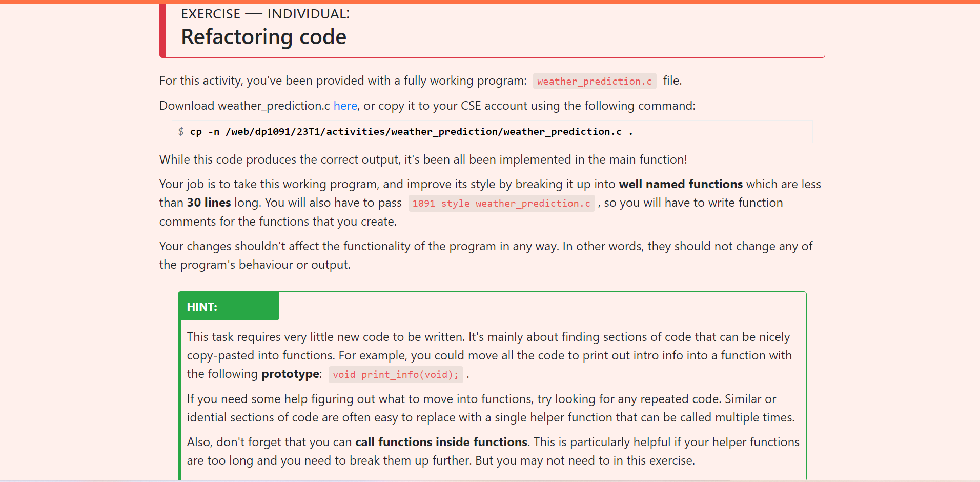Click the 1091 style weather_prediction.c code snippet
This screenshot has width=980, height=482.
[x=501, y=203]
